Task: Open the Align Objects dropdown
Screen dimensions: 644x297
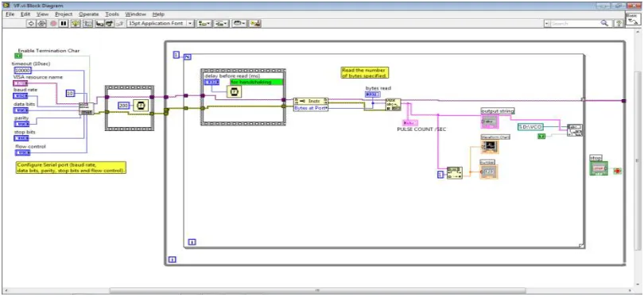Action: [204, 23]
